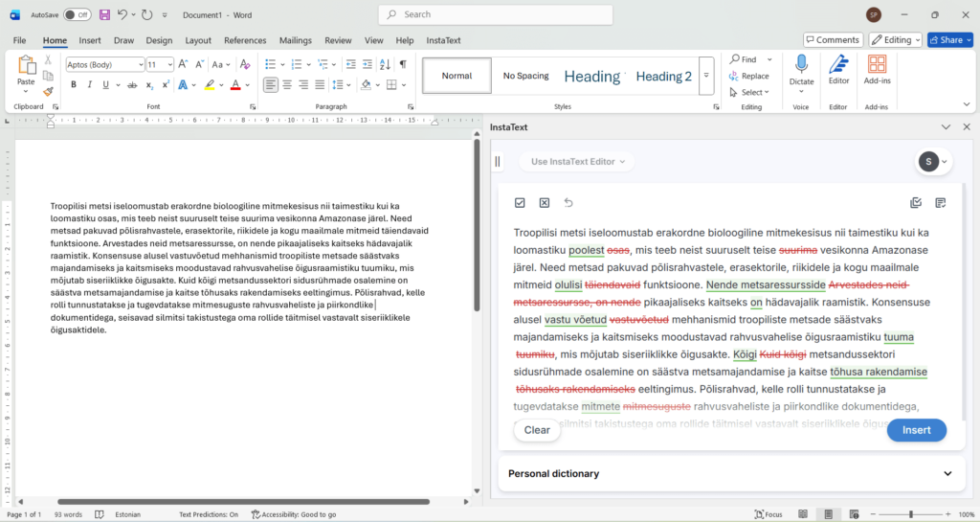
Task: Reject all changes X-box icon in InstaText
Action: 544,203
